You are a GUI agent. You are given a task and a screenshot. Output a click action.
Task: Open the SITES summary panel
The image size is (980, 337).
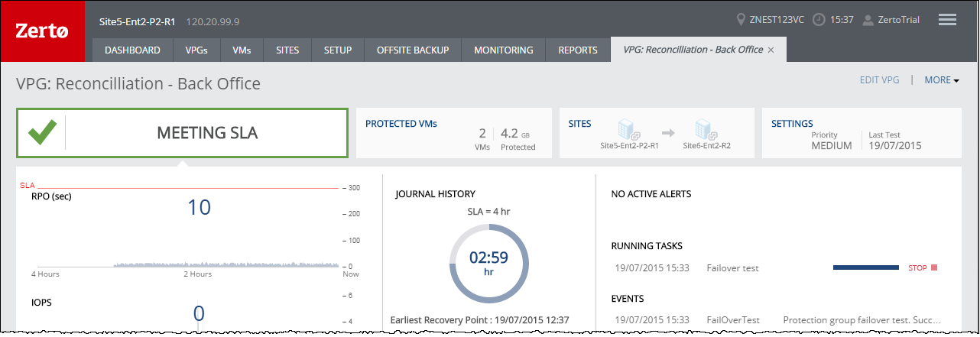[657, 133]
